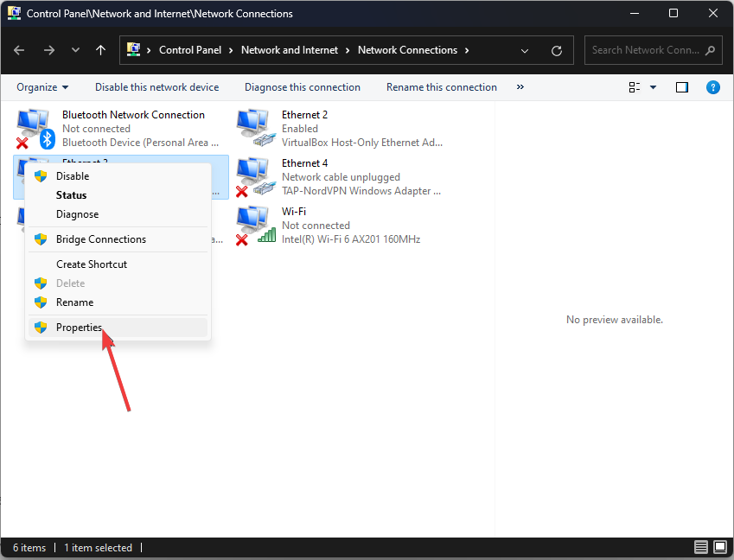Go forward with the right arrow button
This screenshot has width=734, height=560.
point(48,50)
